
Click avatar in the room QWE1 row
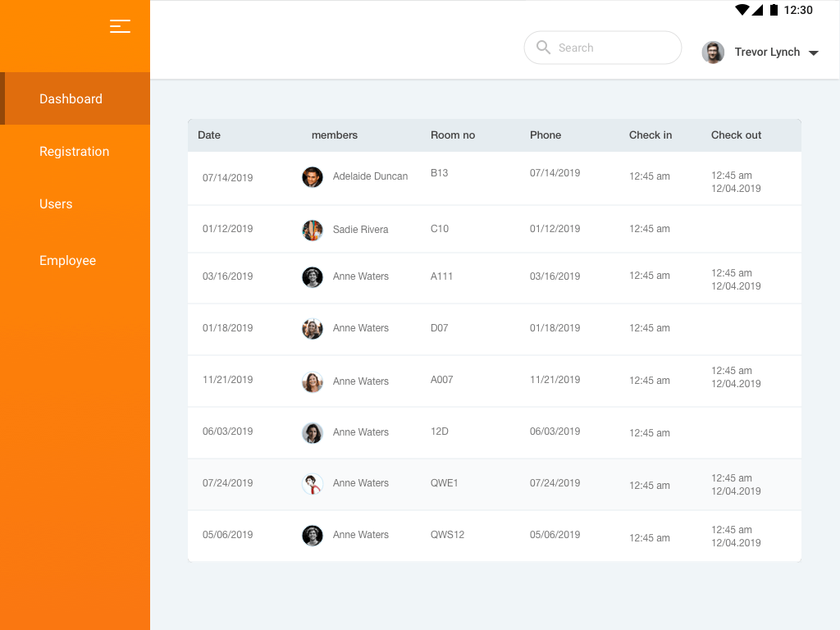click(313, 484)
